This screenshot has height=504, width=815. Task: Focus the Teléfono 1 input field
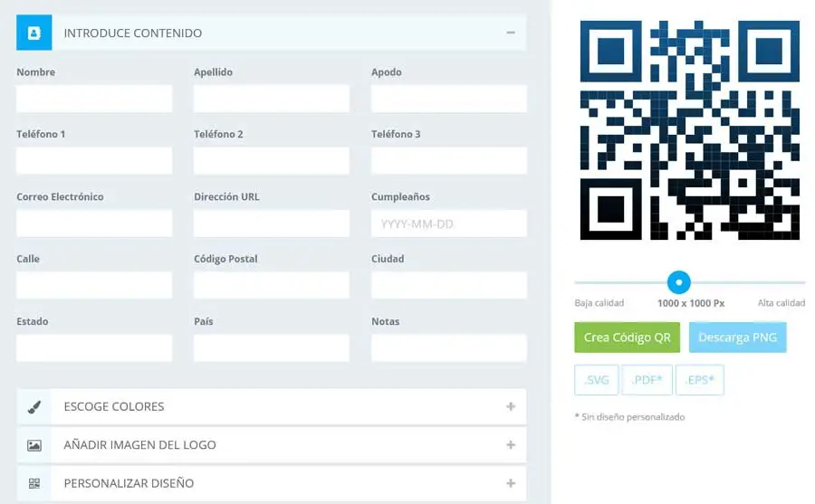pyautogui.click(x=94, y=160)
